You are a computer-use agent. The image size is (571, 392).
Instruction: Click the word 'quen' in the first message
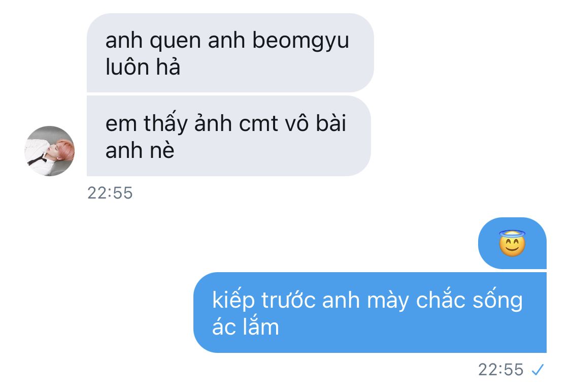(x=175, y=41)
